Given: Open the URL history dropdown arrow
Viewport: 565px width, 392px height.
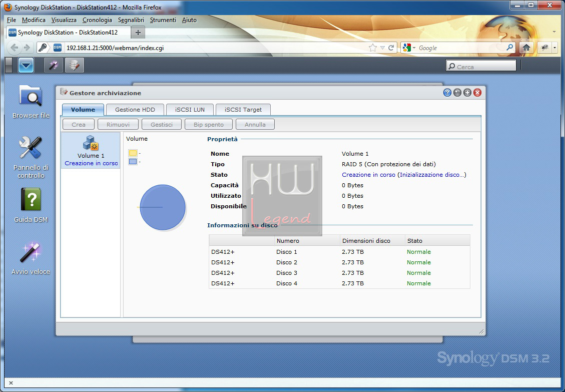Looking at the screenshot, I should coord(382,48).
